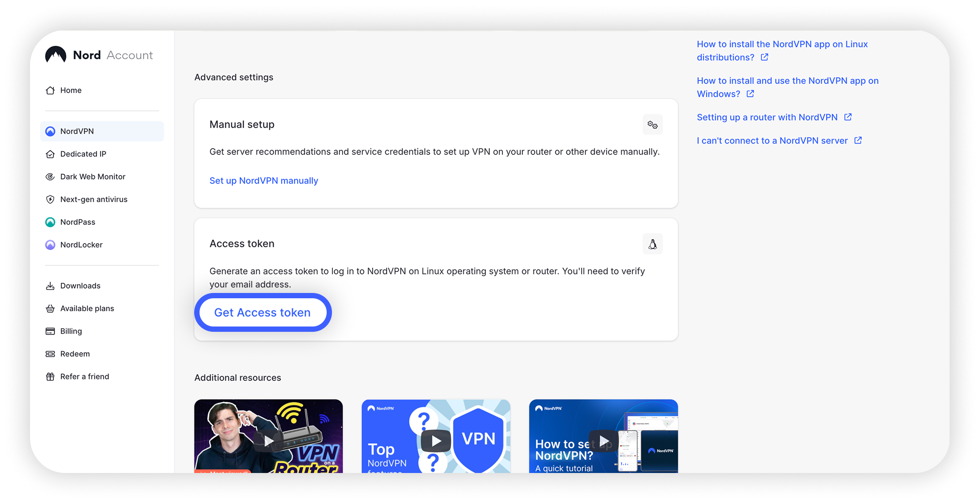Viewport: 980px width, 503px height.
Task: Click the Next-gen antivirus shield icon
Action: click(50, 199)
